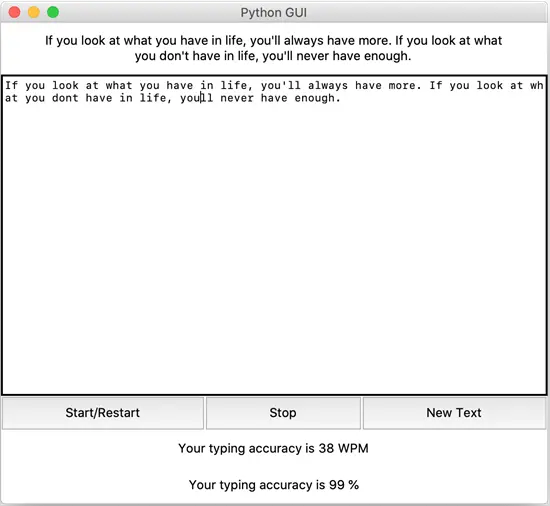This screenshot has height=506, width=550.
Task: Select the reference sentence label at top
Action: tap(273, 48)
